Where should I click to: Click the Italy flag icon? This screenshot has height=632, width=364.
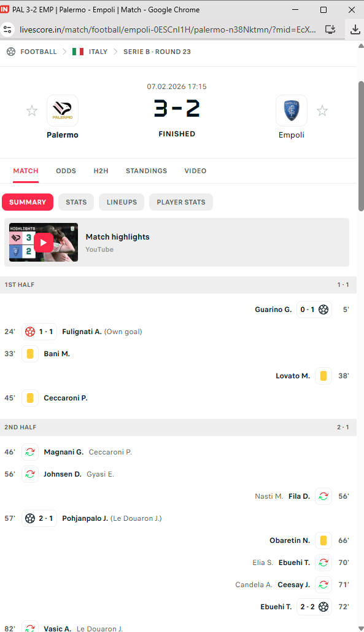tap(78, 52)
